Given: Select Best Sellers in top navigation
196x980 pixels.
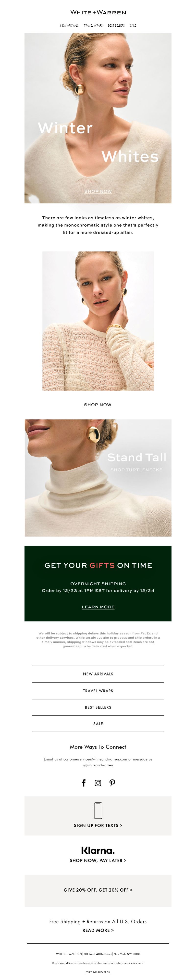Looking at the screenshot, I should (x=116, y=25).
